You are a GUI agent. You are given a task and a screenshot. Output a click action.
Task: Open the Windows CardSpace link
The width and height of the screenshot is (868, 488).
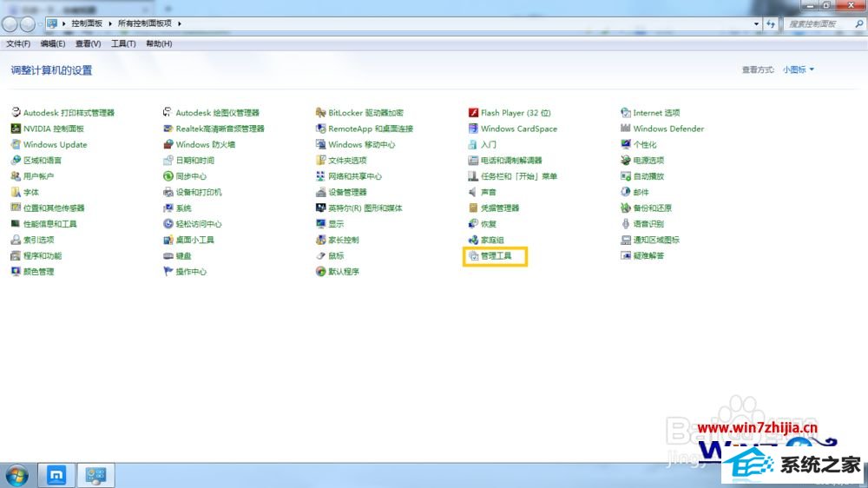click(519, 129)
